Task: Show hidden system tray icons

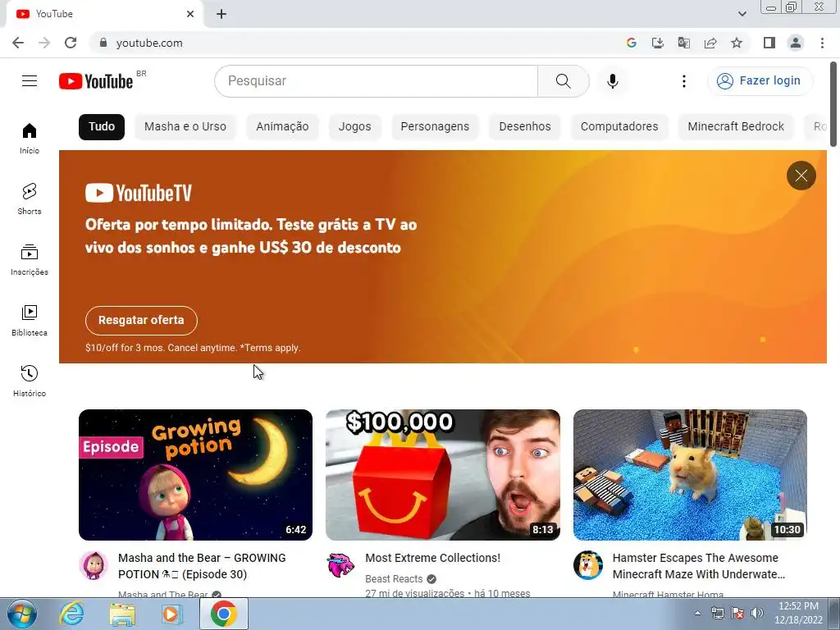Action: 697,614
